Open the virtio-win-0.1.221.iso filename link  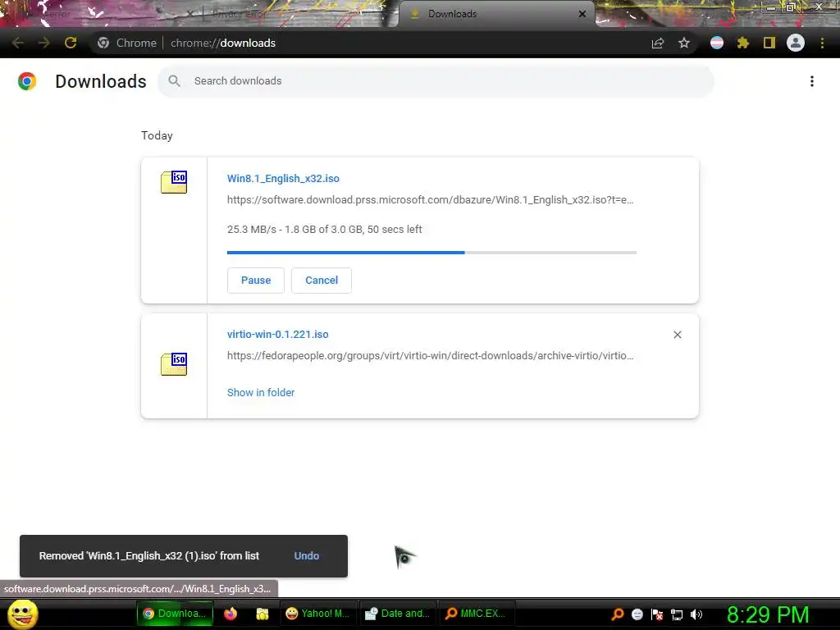[277, 335]
